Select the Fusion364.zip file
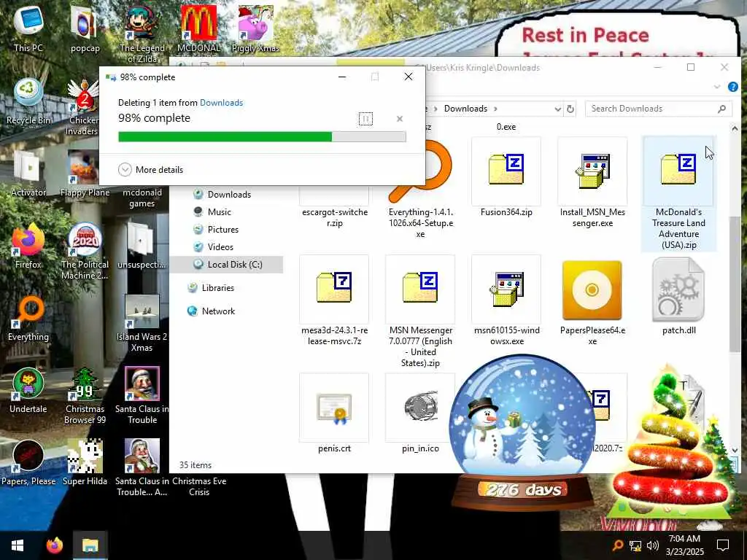The width and height of the screenshot is (747, 560). (506, 177)
